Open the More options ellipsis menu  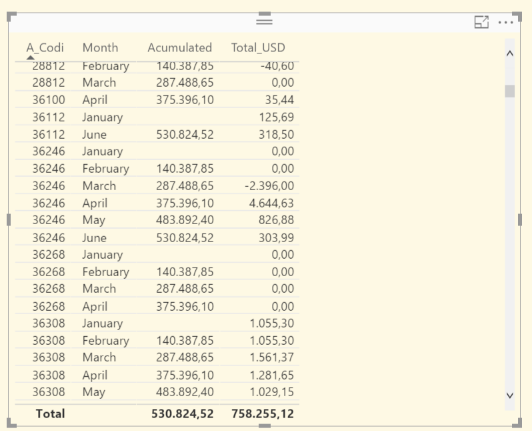point(506,22)
